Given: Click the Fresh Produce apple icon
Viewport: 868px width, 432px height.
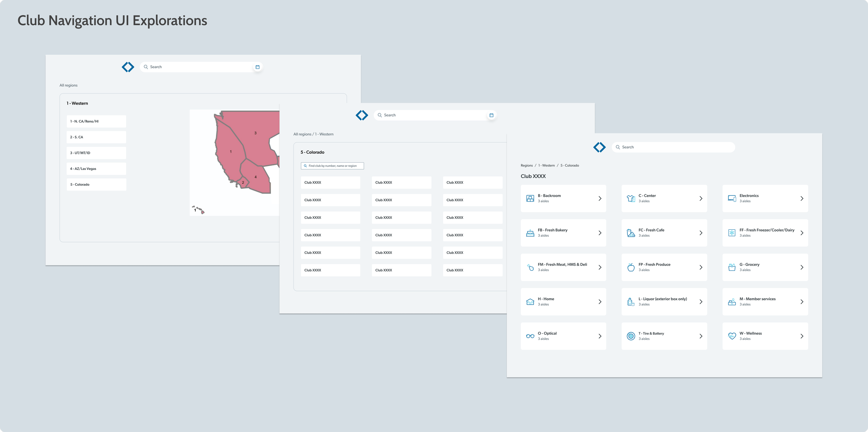Looking at the screenshot, I should tap(631, 267).
